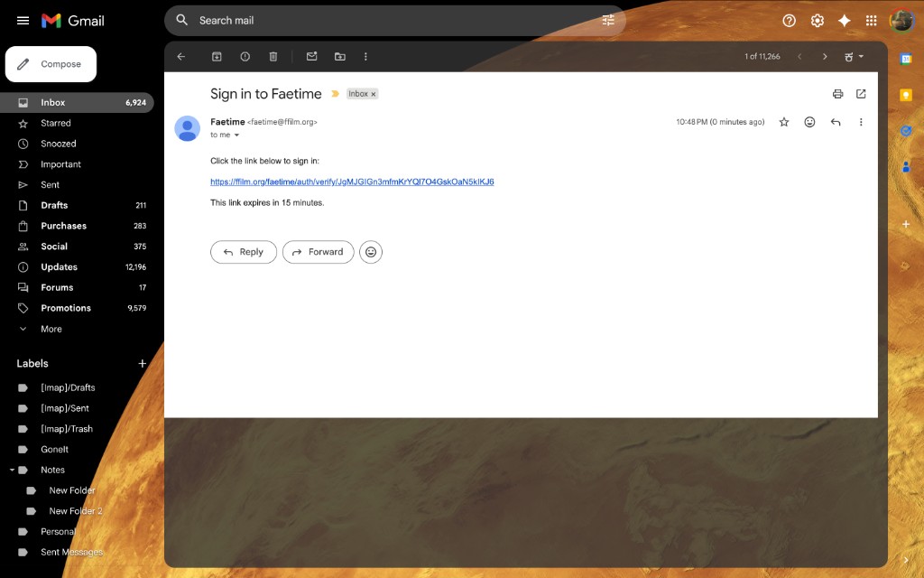Archive this email using the toolbar icon
The width and height of the screenshot is (924, 578).
coord(217,56)
